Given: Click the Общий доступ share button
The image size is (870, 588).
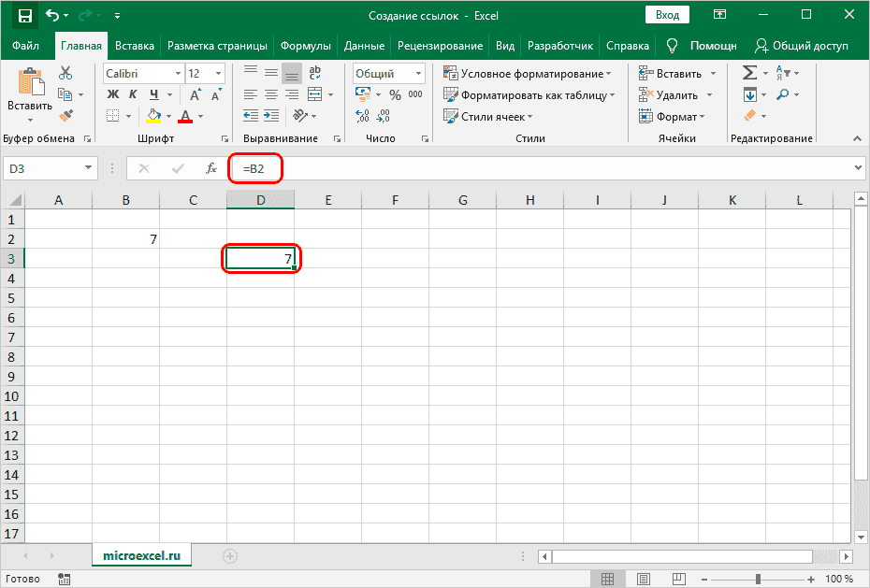Looking at the screenshot, I should (x=802, y=46).
